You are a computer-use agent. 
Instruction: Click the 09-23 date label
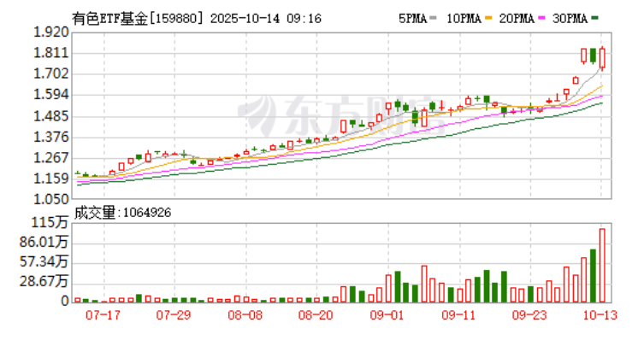pyautogui.click(x=529, y=315)
